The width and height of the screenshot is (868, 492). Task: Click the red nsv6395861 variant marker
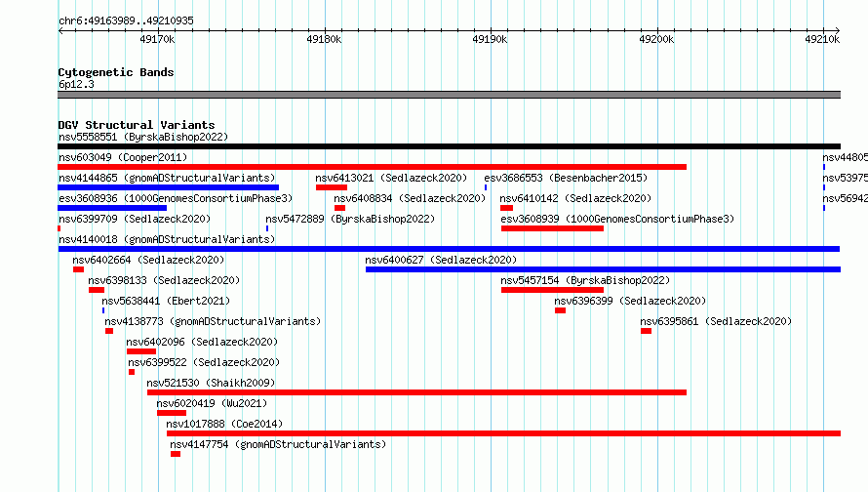[646, 331]
